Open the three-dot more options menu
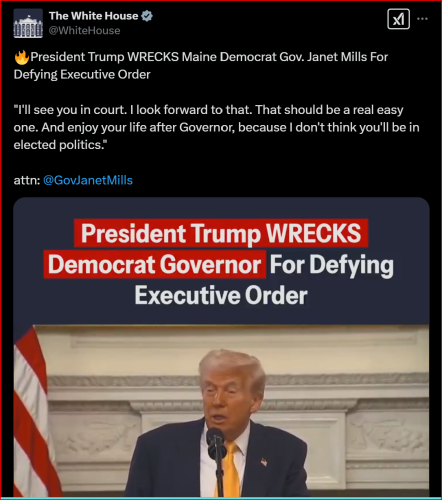This screenshot has width=442, height=500. tap(422, 19)
